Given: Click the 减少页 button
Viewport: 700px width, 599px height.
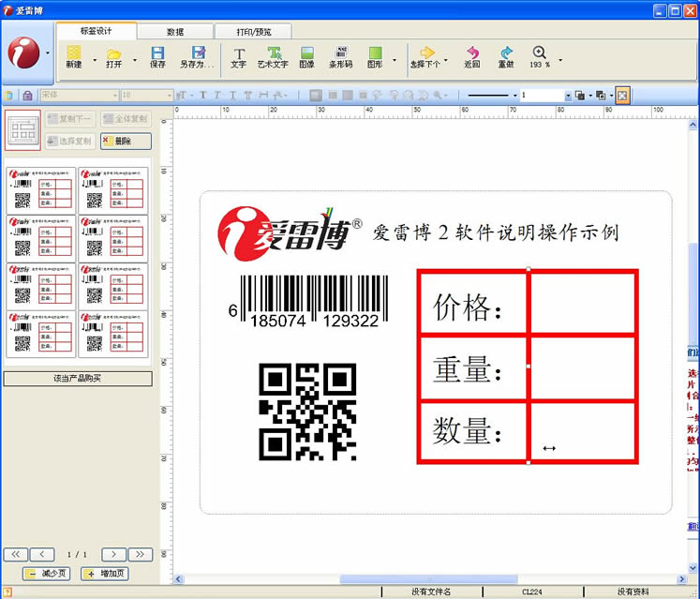Looking at the screenshot, I should [47, 574].
